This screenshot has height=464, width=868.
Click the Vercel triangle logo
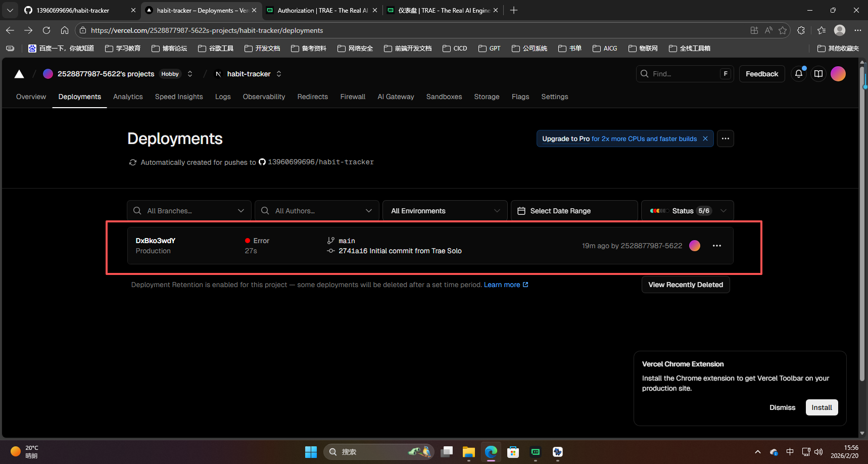pyautogui.click(x=19, y=74)
